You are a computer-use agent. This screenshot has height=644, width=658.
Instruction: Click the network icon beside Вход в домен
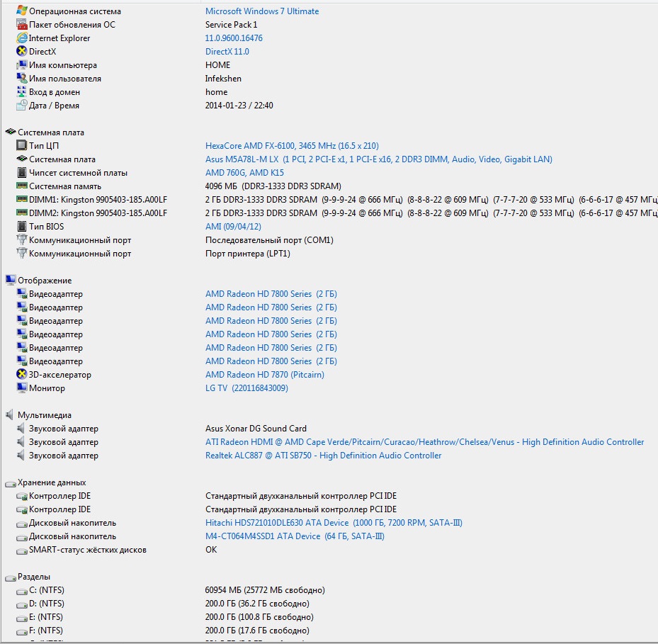pos(22,91)
